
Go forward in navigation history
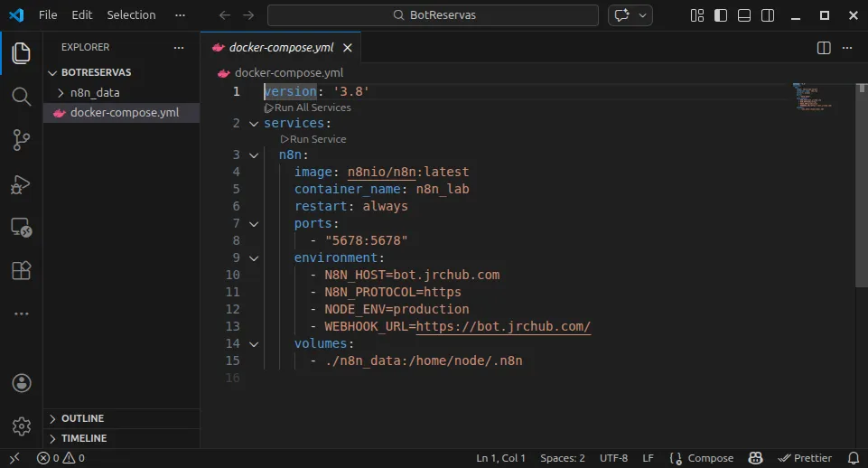pos(248,15)
